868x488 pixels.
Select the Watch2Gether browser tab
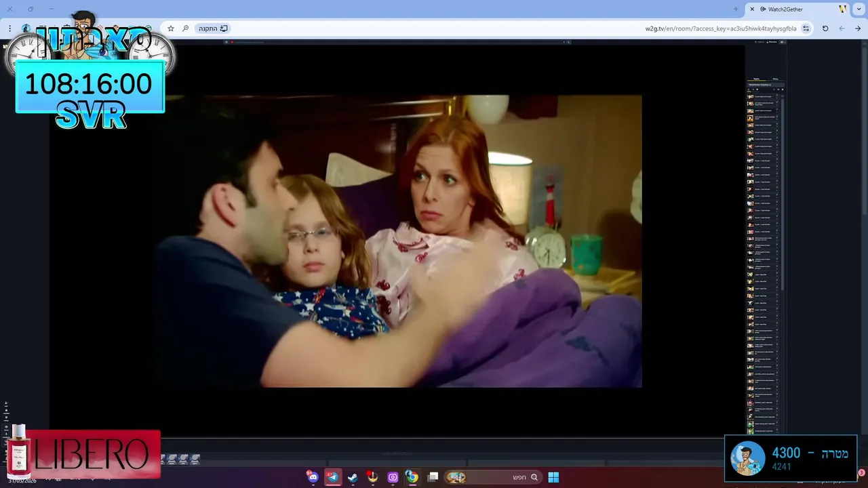coord(798,9)
